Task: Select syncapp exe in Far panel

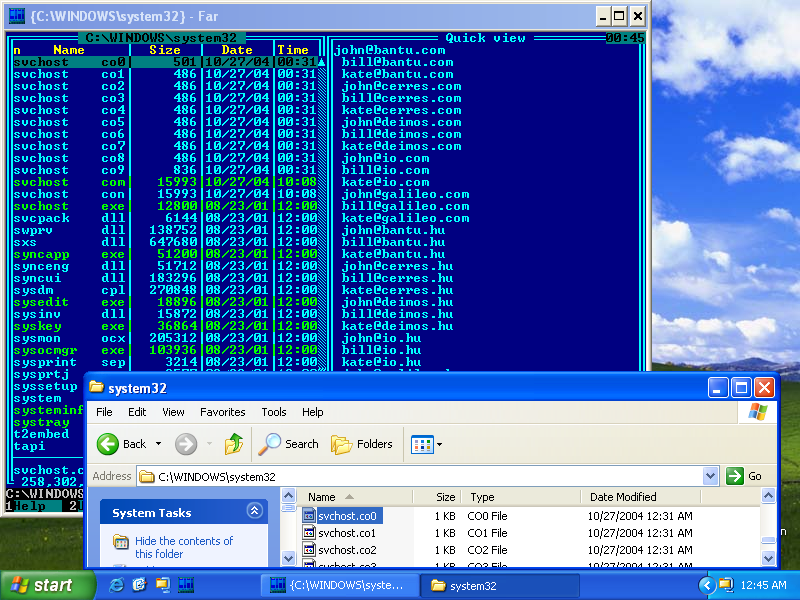Action: [165, 254]
